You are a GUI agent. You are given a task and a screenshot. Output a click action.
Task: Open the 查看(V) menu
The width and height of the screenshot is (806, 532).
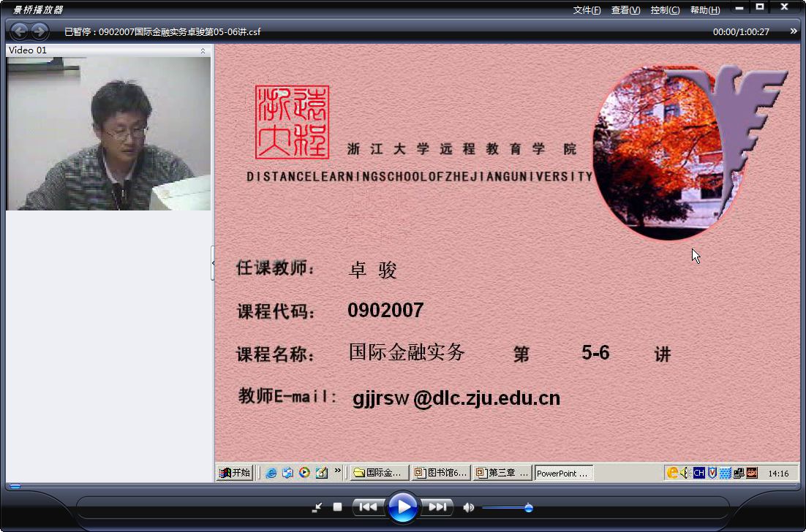click(625, 10)
